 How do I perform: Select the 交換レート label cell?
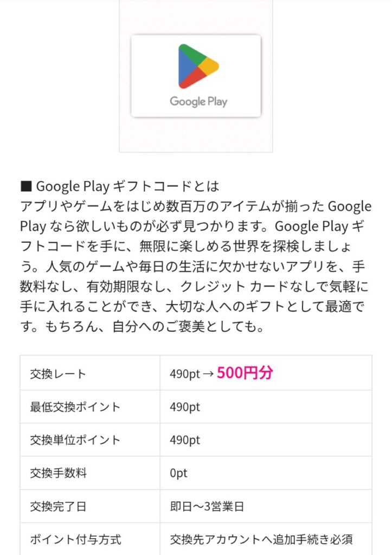pos(58,373)
